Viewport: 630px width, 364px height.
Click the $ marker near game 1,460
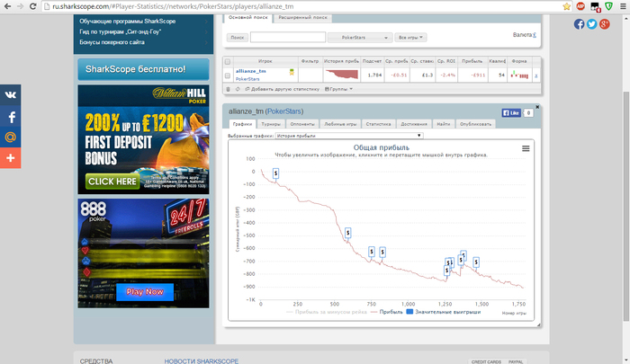[x=476, y=262]
